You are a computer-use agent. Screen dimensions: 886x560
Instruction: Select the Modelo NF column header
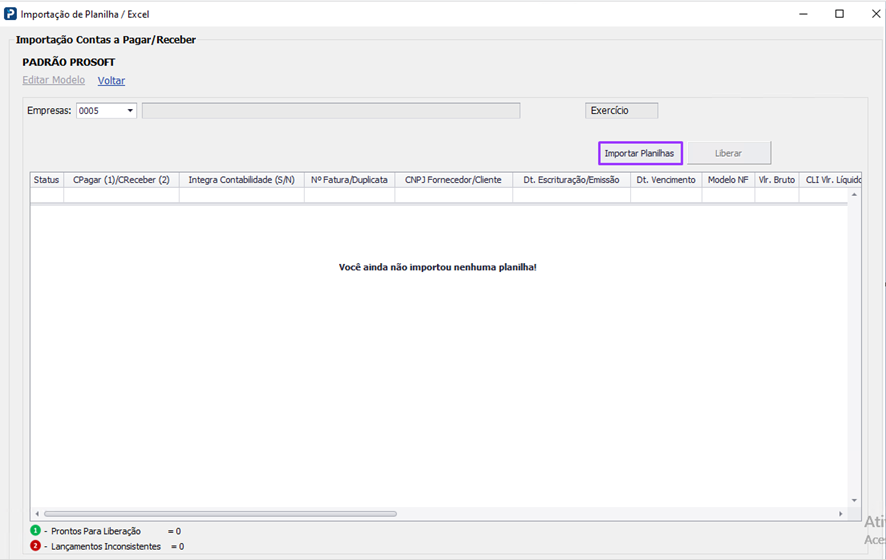point(728,180)
